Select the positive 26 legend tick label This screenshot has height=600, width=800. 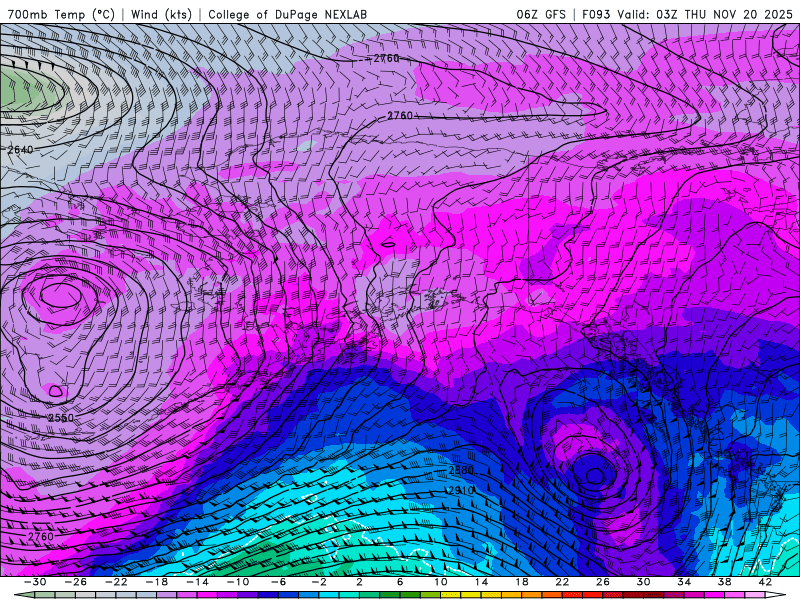point(603,582)
